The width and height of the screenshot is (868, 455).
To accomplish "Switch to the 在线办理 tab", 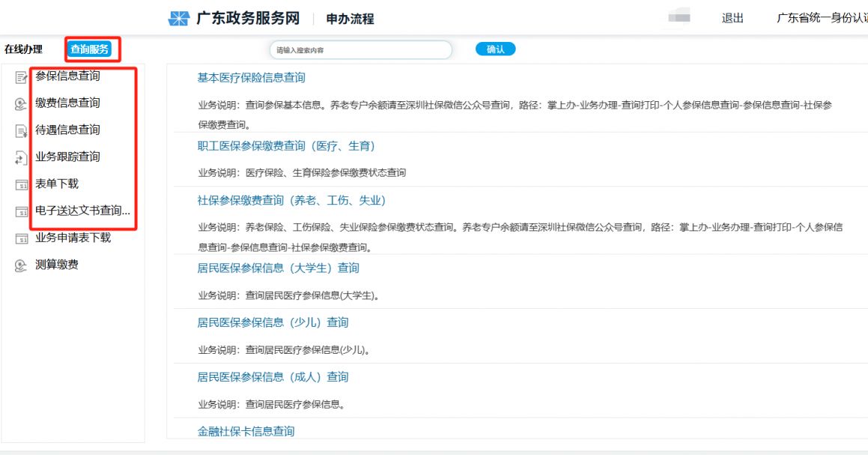I will [x=23, y=49].
